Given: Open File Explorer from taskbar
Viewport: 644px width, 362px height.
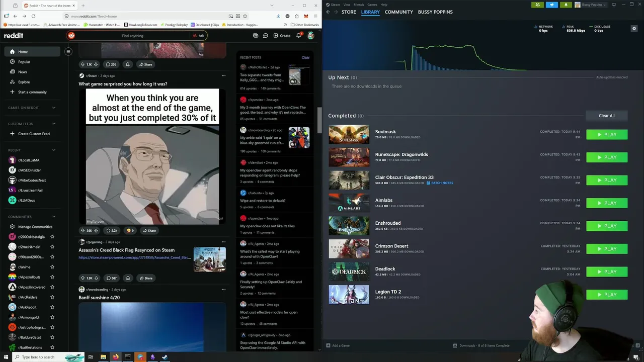Looking at the screenshot, I should pos(103,357).
